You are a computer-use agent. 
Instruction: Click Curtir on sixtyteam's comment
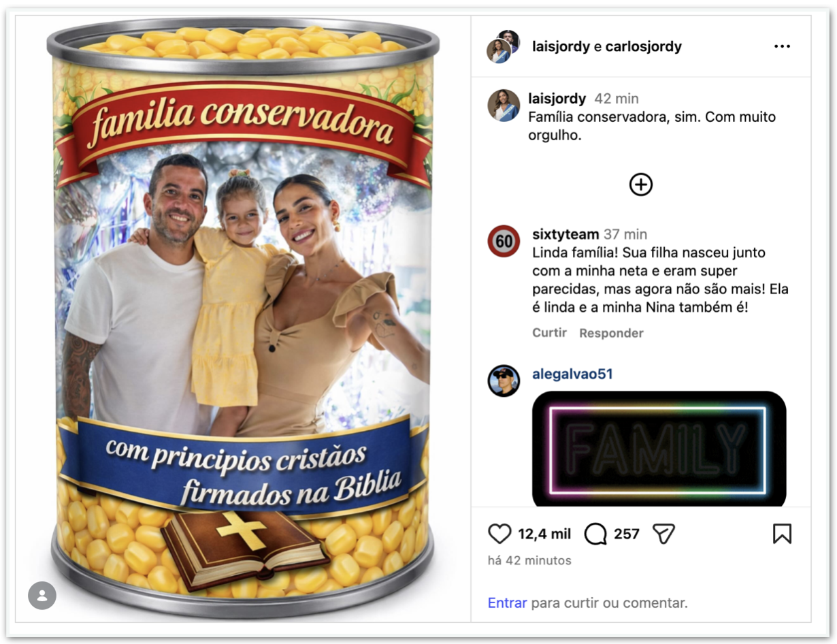coord(549,332)
